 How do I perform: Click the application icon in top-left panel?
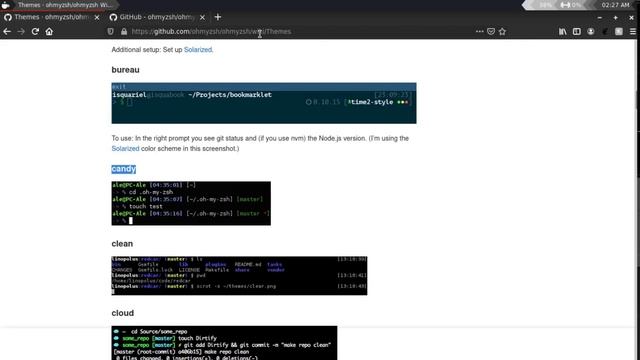5,5
